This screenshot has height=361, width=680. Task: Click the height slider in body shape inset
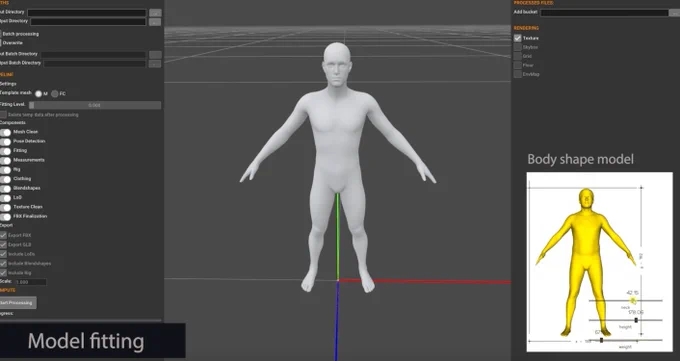(x=625, y=320)
